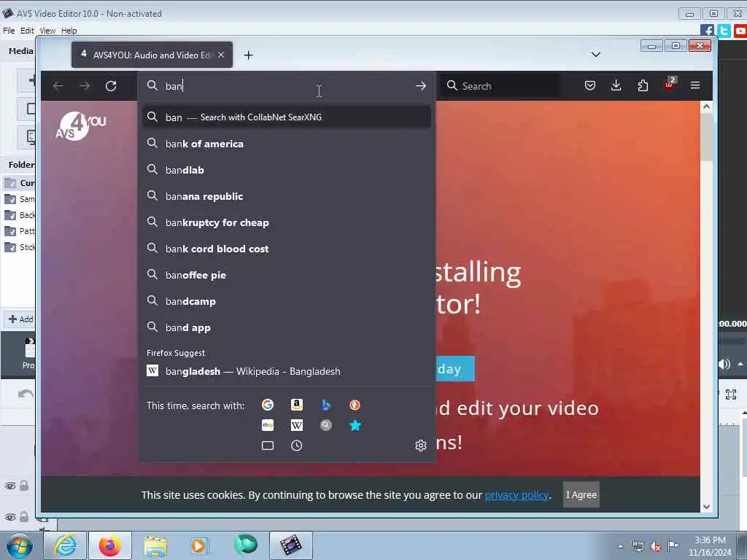Click the scroll up arrow of the page

click(x=706, y=106)
